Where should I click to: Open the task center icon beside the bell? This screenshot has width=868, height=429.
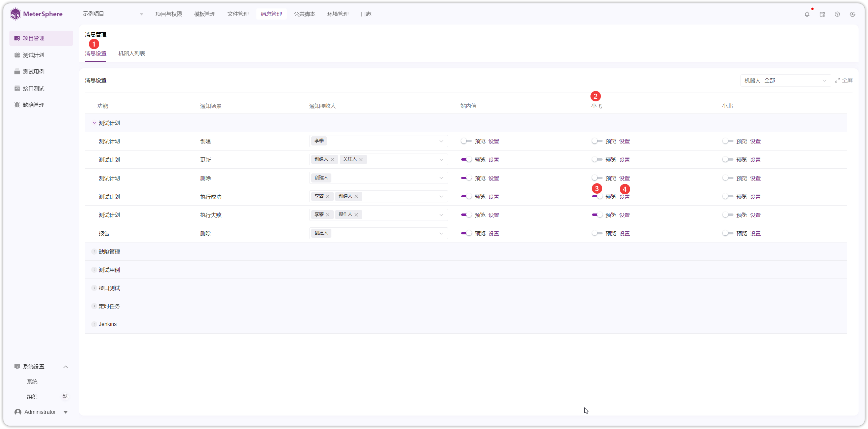coord(822,14)
